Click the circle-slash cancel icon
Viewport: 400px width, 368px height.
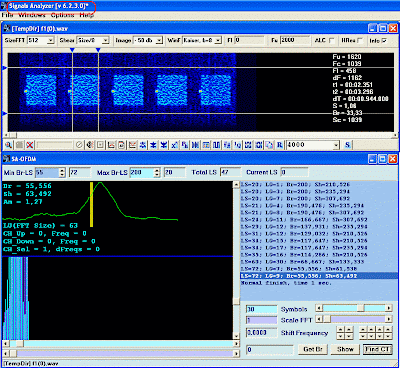pyautogui.click(x=79, y=145)
